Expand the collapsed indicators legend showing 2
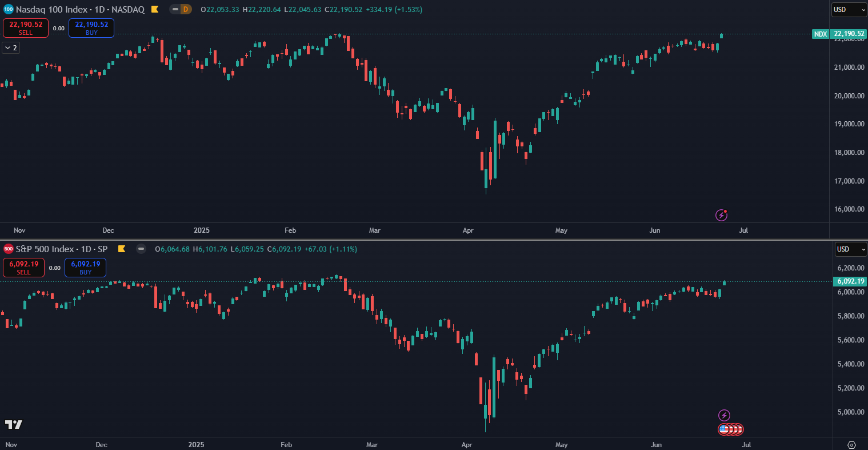This screenshot has width=868, height=450. pos(11,48)
